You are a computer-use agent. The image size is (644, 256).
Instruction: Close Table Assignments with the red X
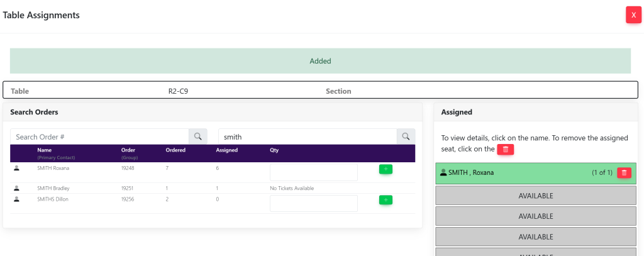pyautogui.click(x=633, y=15)
